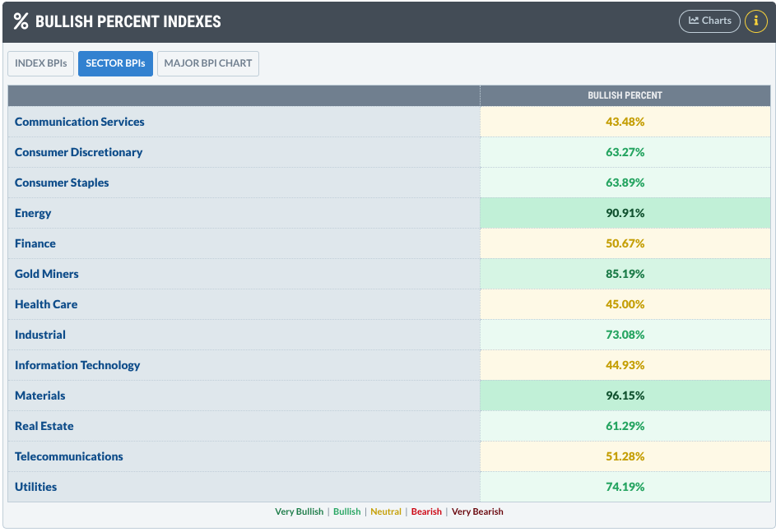Open the Health Care sector
Screen dimensions: 776x532
click(x=46, y=304)
